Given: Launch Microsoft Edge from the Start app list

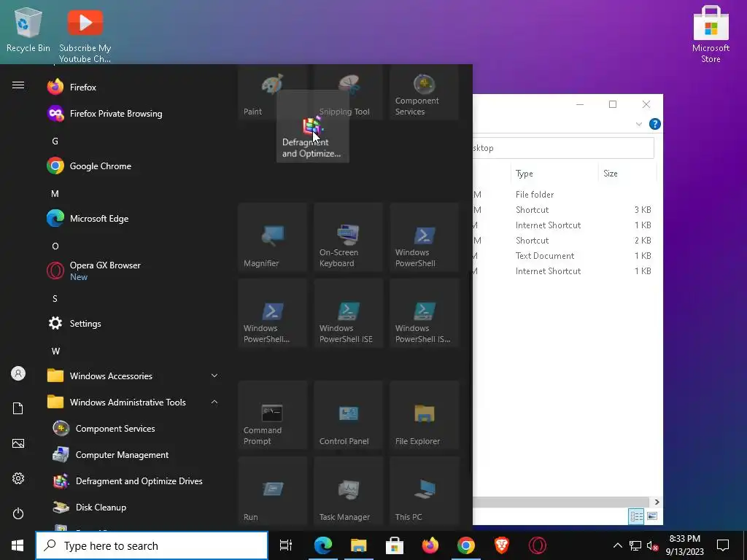Looking at the screenshot, I should coord(133,219).
